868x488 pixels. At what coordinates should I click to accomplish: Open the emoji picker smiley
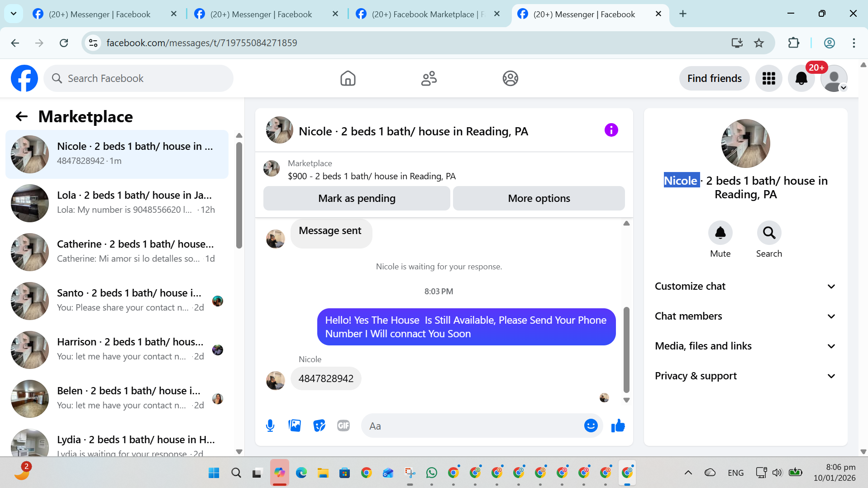(x=591, y=426)
